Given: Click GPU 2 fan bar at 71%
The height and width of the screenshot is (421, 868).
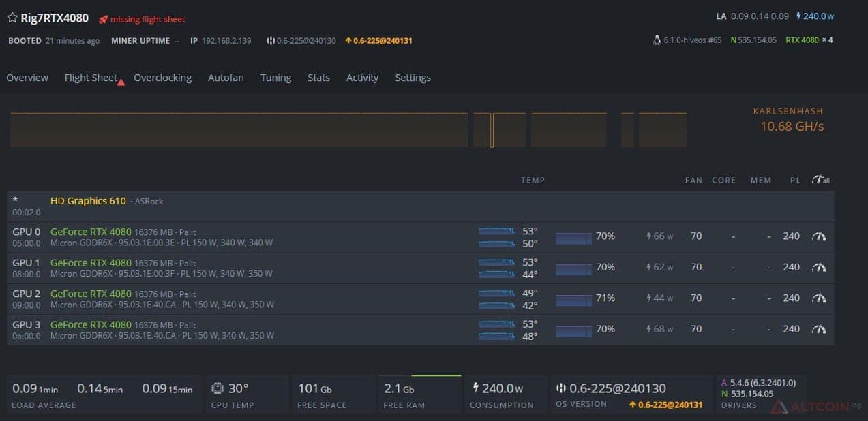Looking at the screenshot, I should pyautogui.click(x=573, y=299).
